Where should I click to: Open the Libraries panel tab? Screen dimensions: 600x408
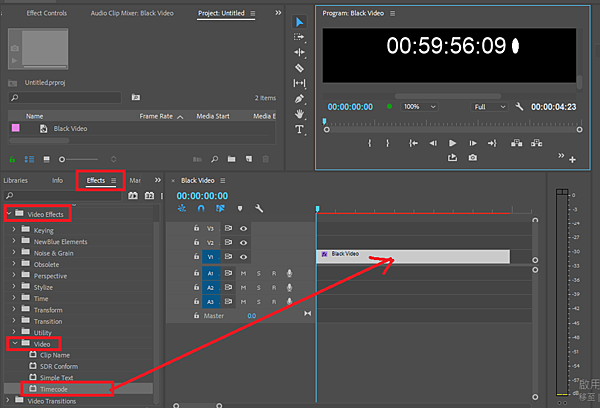[x=16, y=180]
